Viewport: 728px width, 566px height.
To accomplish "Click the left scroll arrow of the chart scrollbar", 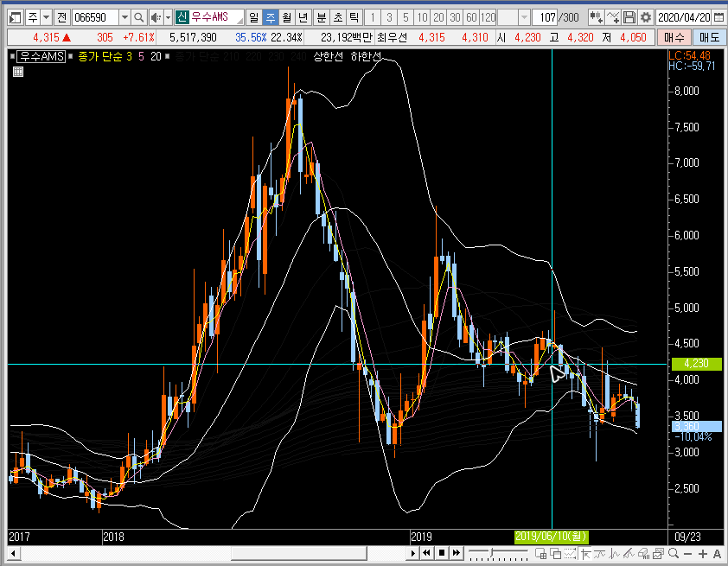I will [x=14, y=553].
